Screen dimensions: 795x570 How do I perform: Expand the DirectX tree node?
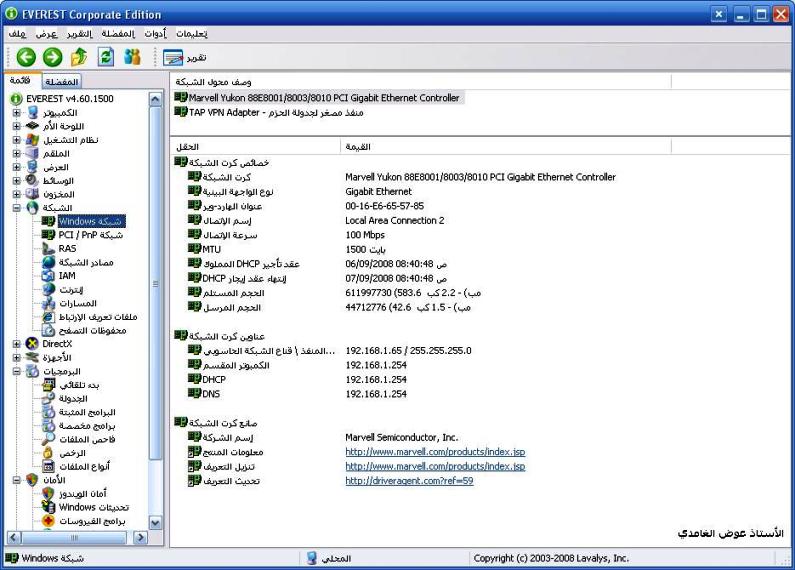17,344
